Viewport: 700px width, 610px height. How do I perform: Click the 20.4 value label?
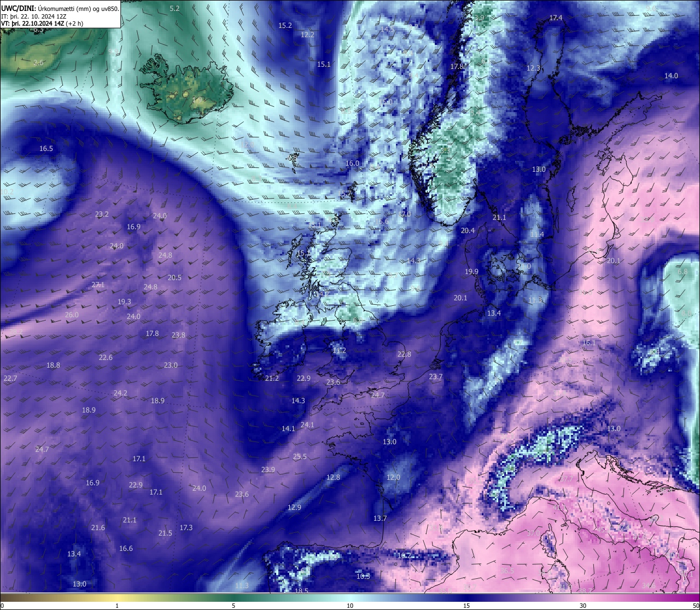[x=468, y=230]
